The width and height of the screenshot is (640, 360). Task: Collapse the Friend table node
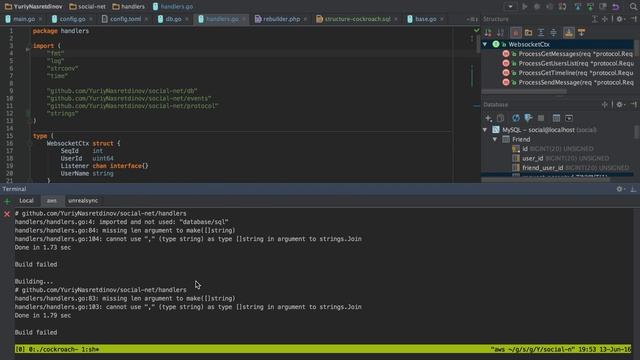tap(495, 140)
